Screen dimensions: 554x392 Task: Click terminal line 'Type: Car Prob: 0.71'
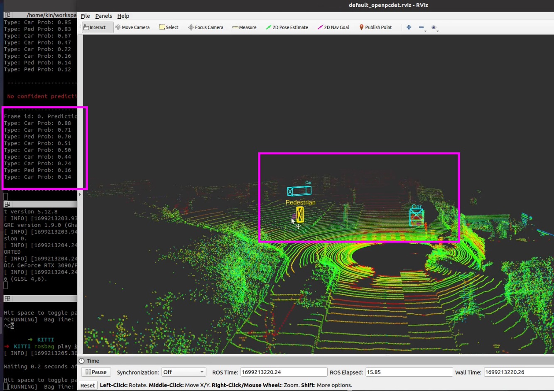click(x=37, y=130)
